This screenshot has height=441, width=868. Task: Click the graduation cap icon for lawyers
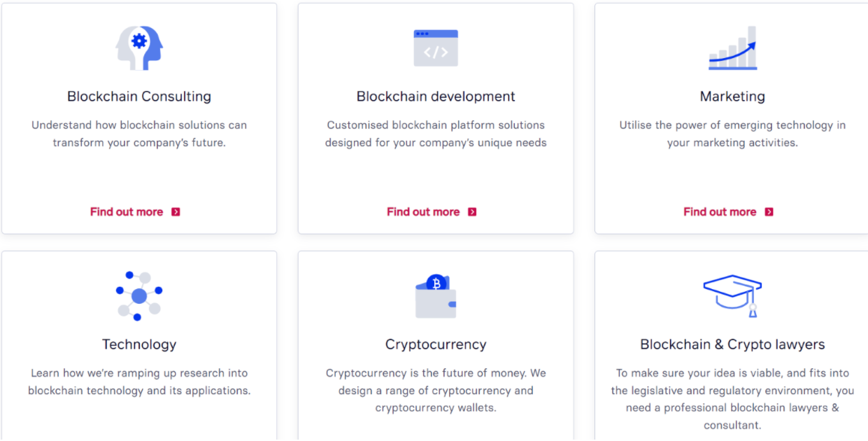click(732, 296)
